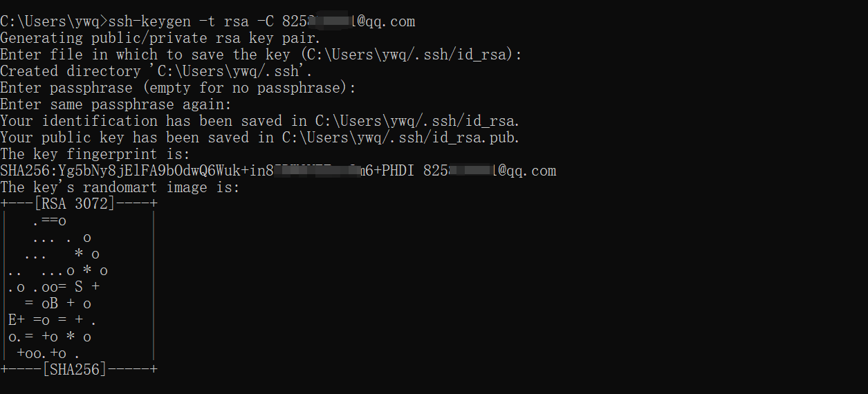This screenshot has height=394, width=868.
Task: Click the SHA256 fingerprint string
Action: point(207,171)
